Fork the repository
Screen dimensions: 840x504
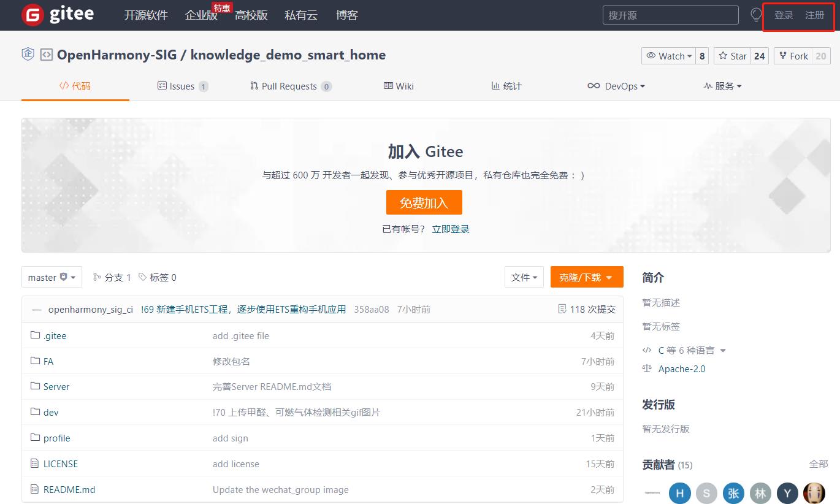tap(793, 56)
